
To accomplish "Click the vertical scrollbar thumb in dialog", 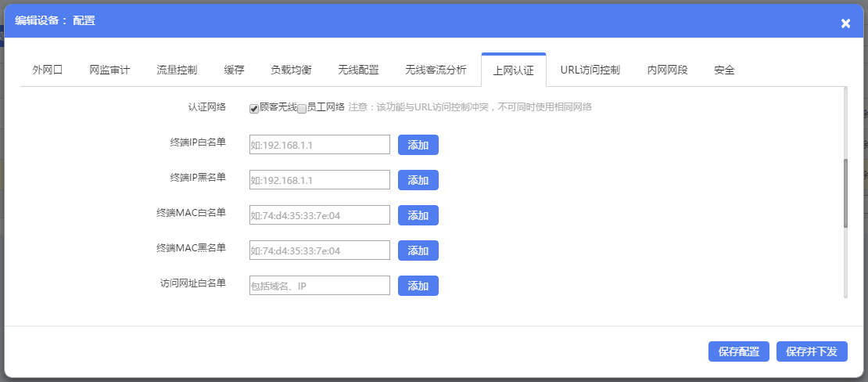I will (845, 193).
